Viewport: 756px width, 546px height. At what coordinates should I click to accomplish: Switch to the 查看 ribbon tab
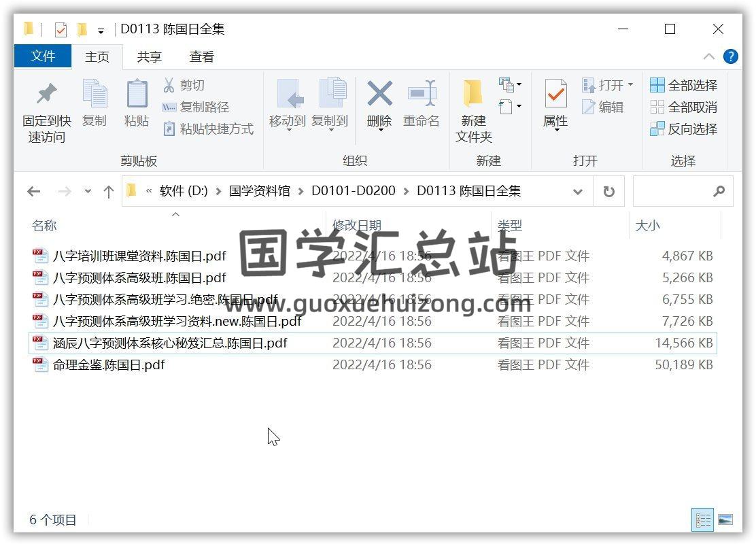201,56
